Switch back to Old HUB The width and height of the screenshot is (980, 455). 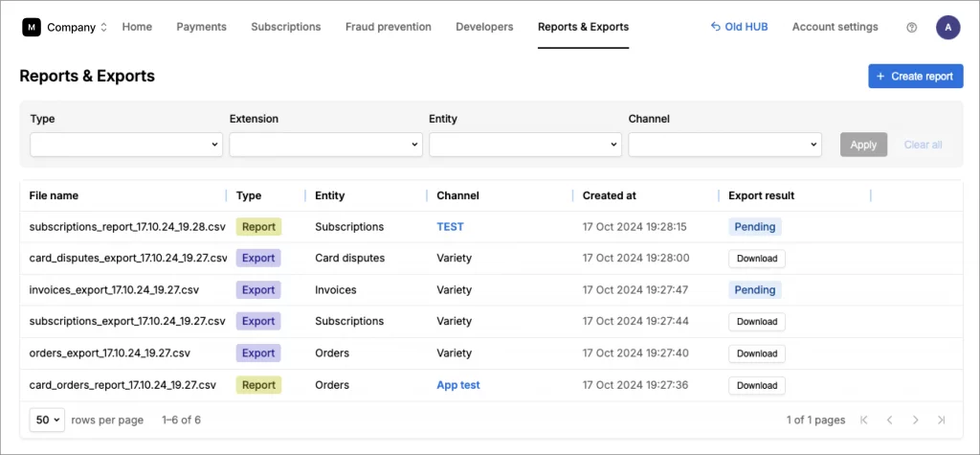(x=740, y=27)
